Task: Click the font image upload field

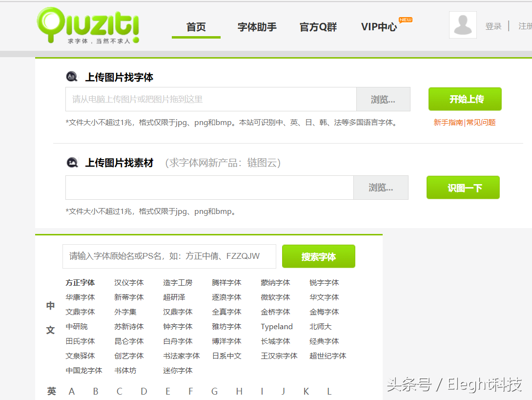Action: coord(211,99)
